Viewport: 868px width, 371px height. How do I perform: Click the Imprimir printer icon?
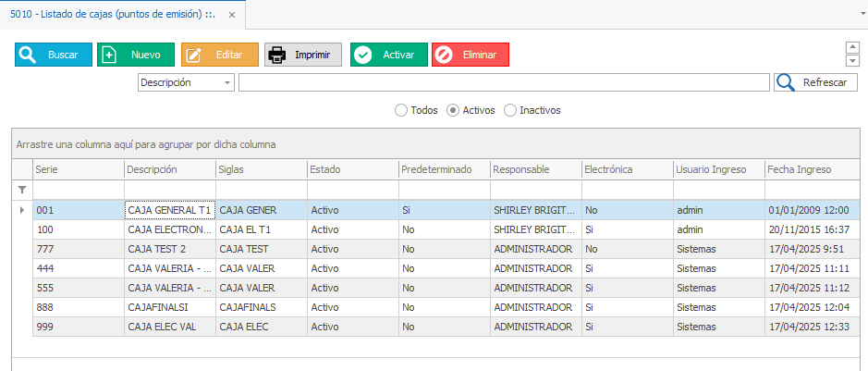click(276, 55)
